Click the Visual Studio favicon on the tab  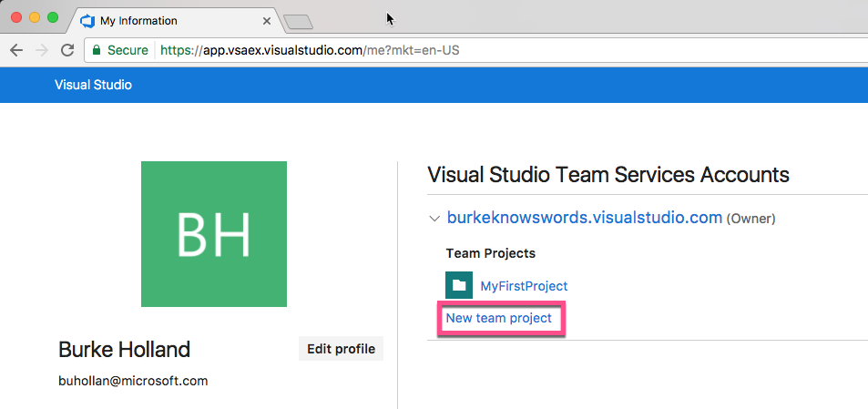pyautogui.click(x=88, y=20)
